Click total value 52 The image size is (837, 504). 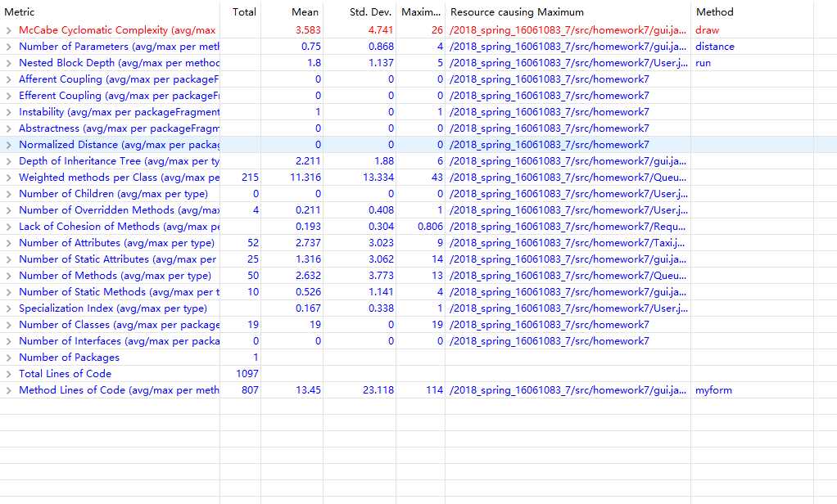(x=253, y=243)
